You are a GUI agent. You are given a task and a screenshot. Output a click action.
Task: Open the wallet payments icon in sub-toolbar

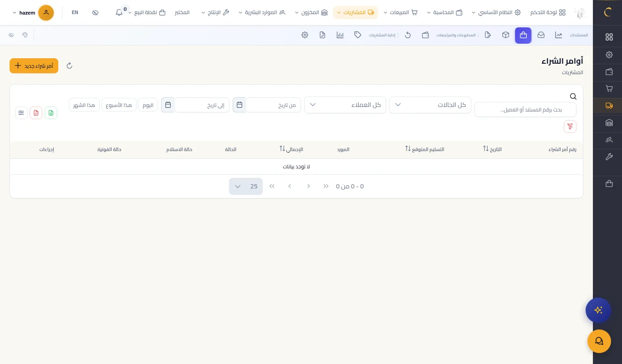tap(425, 35)
